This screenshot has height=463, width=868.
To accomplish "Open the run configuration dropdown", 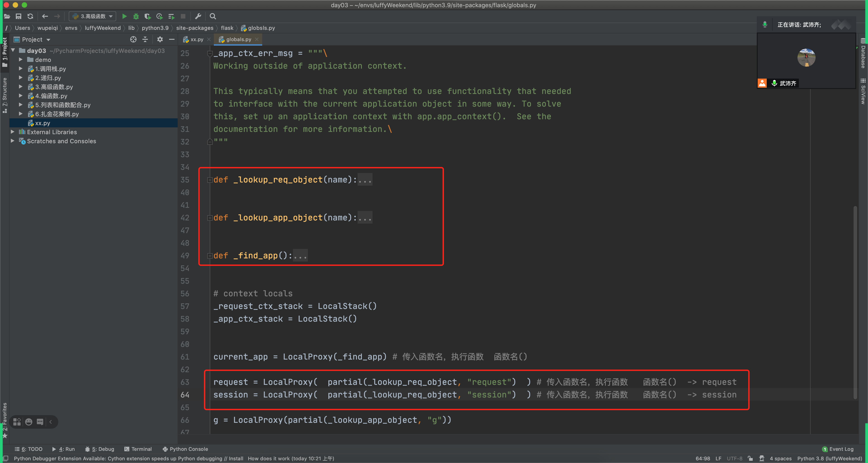I will click(93, 16).
